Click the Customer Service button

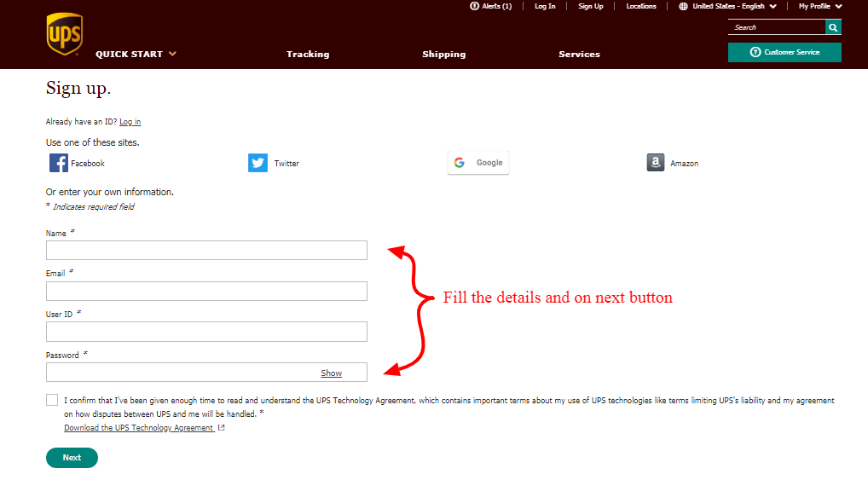pos(784,52)
